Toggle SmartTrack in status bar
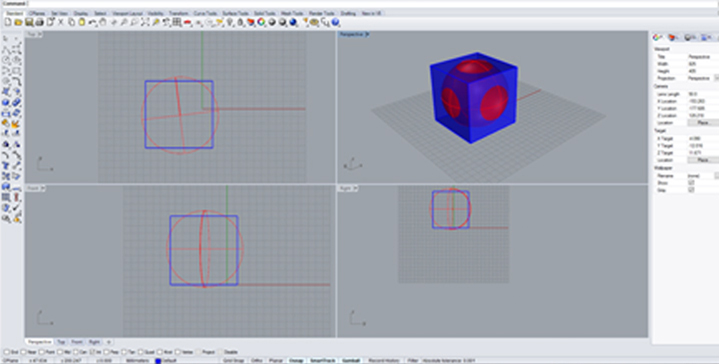 (323, 360)
